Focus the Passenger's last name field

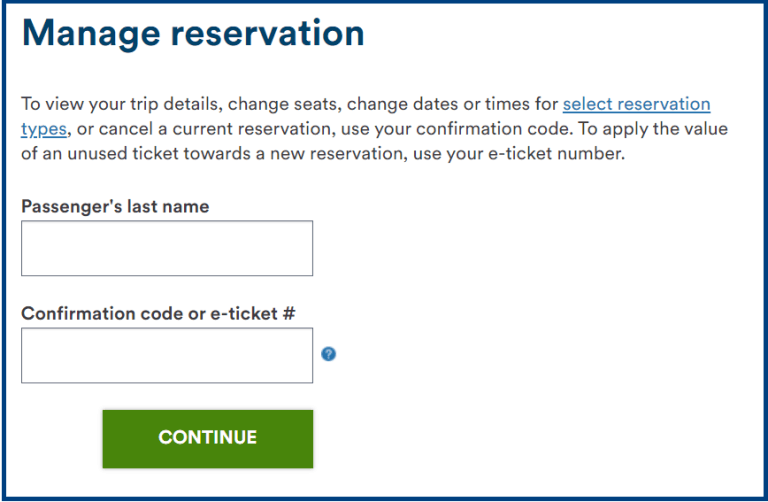(x=167, y=248)
